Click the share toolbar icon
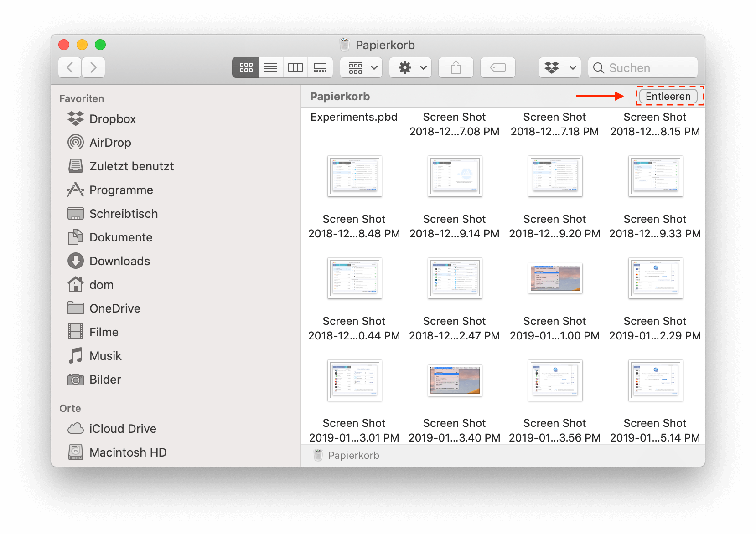 456,67
